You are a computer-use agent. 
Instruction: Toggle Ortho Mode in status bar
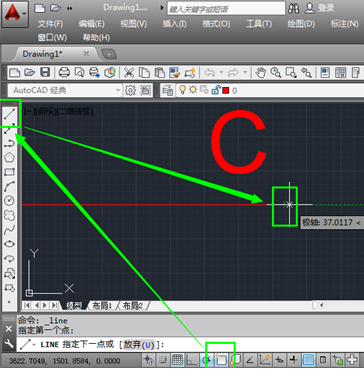click(192, 360)
